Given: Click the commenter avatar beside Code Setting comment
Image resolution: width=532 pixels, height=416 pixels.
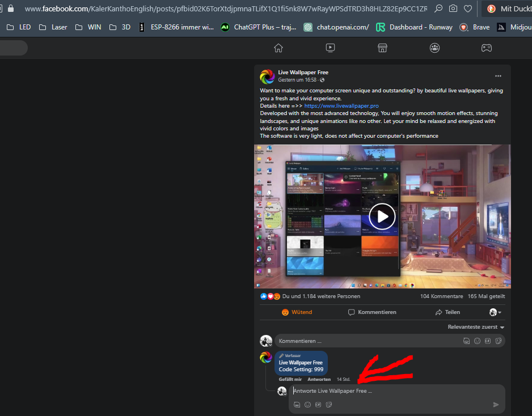Looking at the screenshot, I should click(x=266, y=357).
